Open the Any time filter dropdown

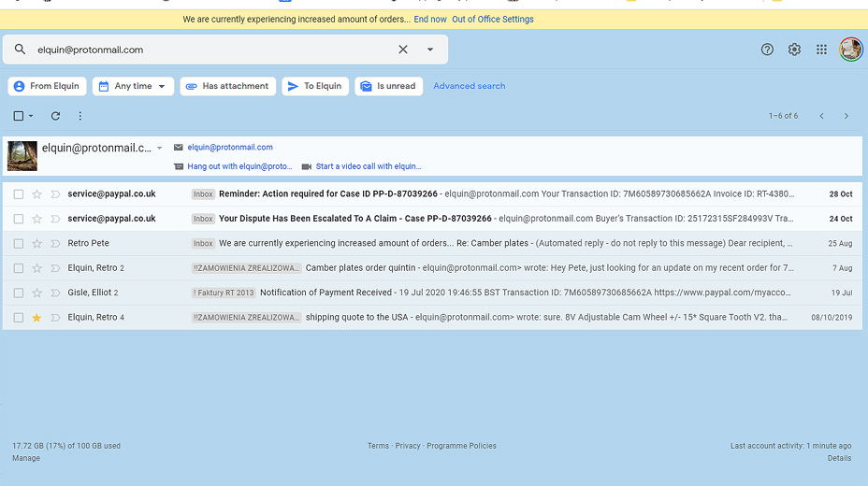(x=133, y=86)
